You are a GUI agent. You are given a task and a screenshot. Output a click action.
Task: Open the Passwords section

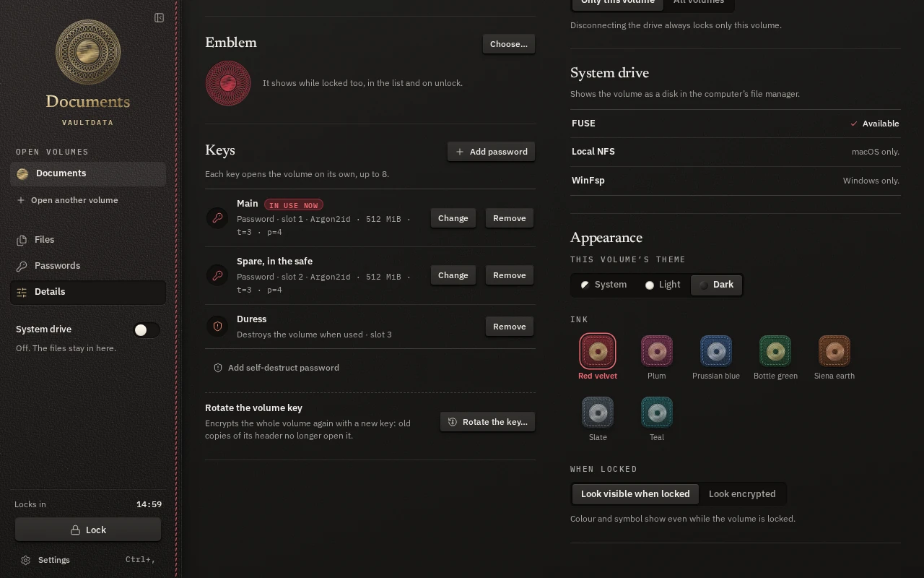coord(88,266)
